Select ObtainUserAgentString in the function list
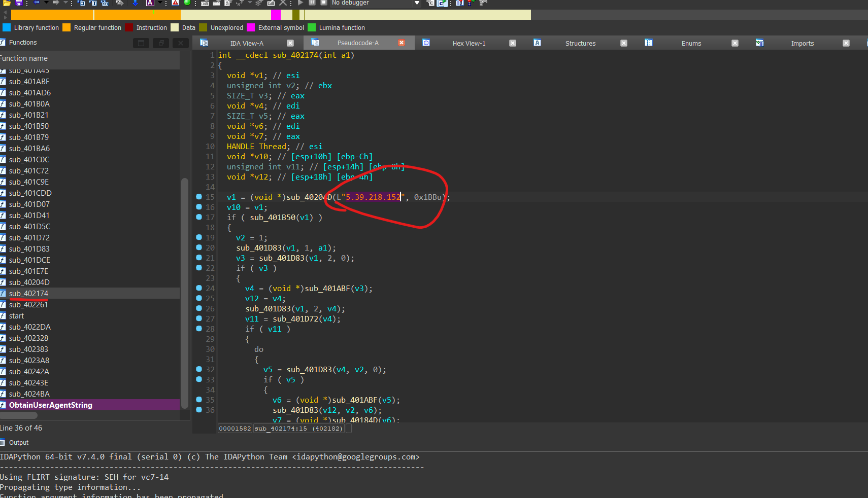The height and width of the screenshot is (498, 868). click(x=51, y=405)
